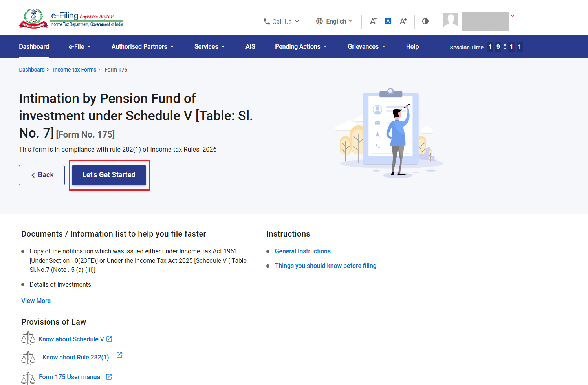Open the English language selector
Screen dimensions: 588x385
pos(334,21)
